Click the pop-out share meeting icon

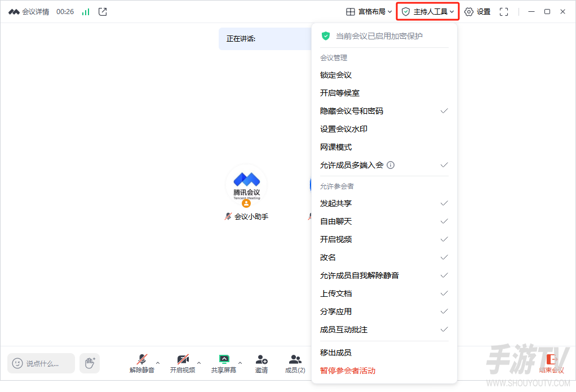pyautogui.click(x=103, y=12)
